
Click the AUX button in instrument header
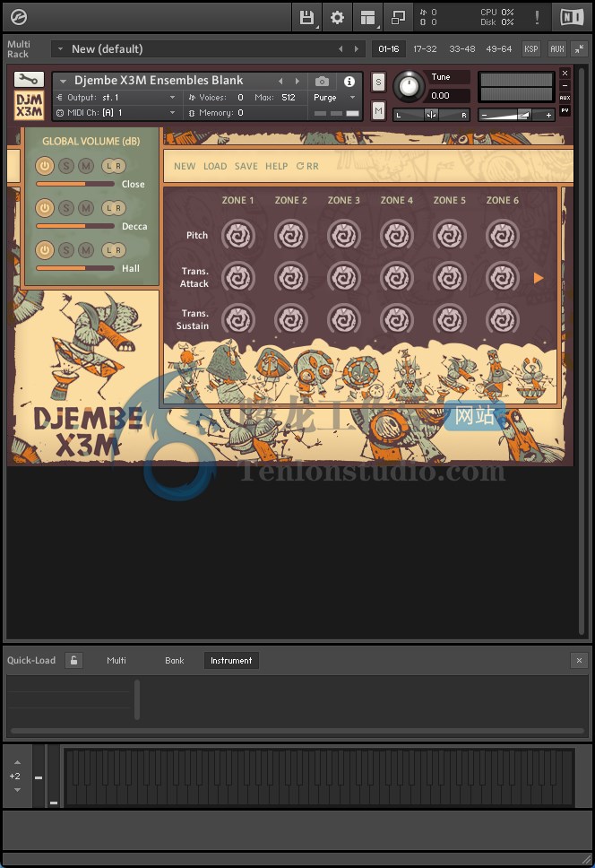click(x=565, y=98)
